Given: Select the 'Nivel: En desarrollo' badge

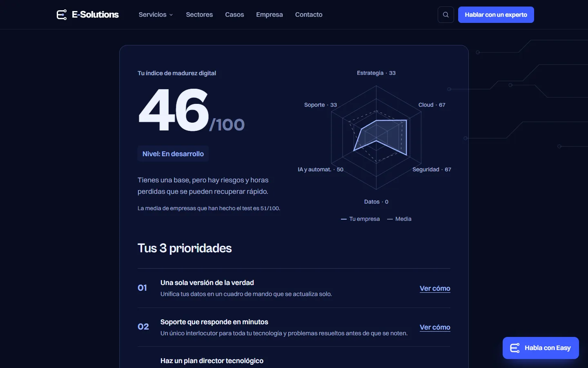Looking at the screenshot, I should tap(173, 154).
